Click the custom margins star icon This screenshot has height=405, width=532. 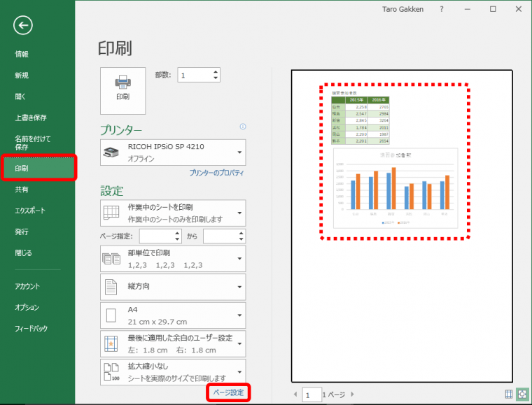point(111,343)
